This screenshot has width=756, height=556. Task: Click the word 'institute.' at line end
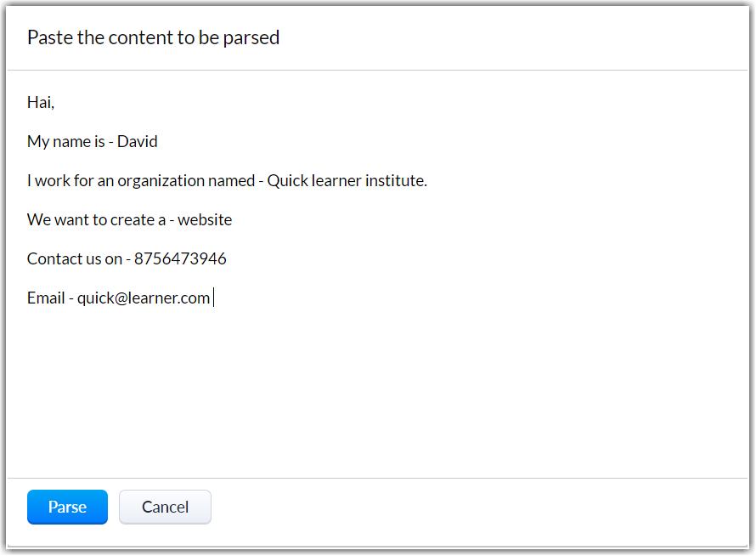point(396,181)
